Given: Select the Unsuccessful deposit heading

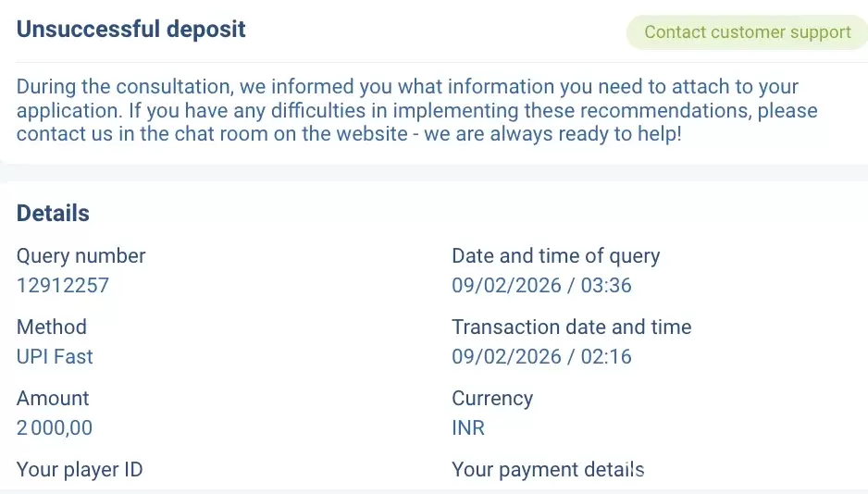Looking at the screenshot, I should (131, 29).
